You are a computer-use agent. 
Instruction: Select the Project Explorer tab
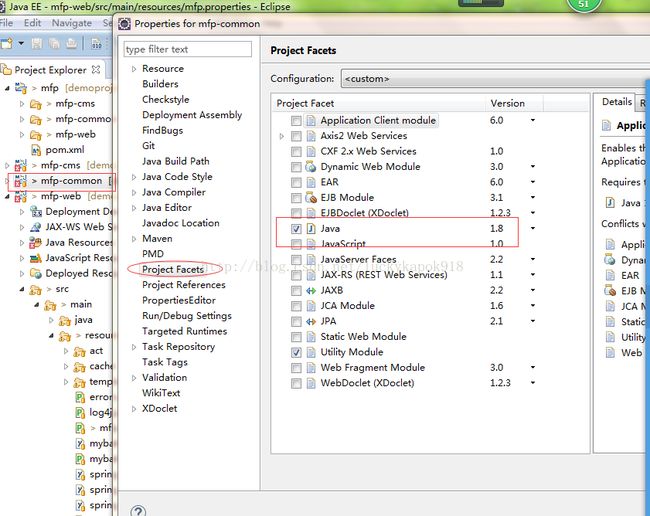point(50,70)
